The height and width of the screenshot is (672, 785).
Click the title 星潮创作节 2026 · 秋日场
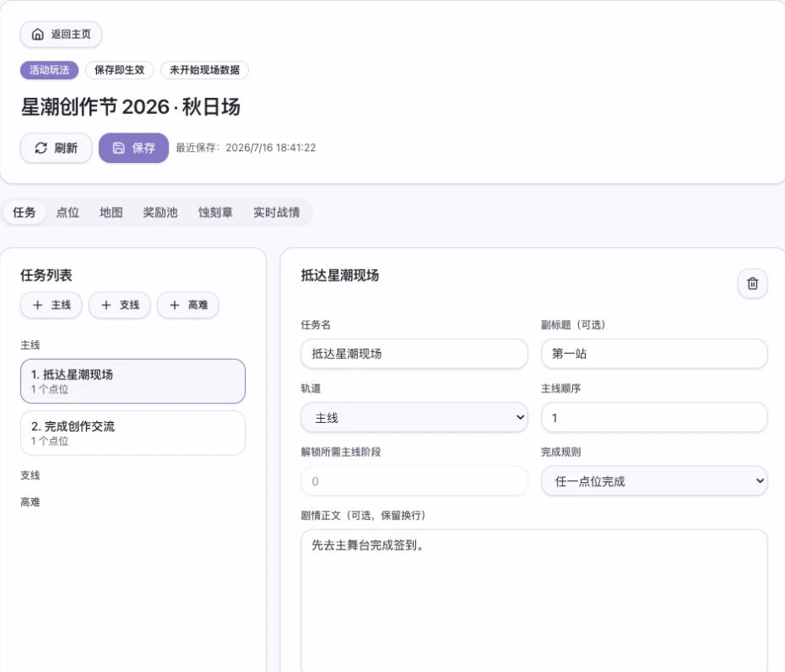tap(131, 106)
